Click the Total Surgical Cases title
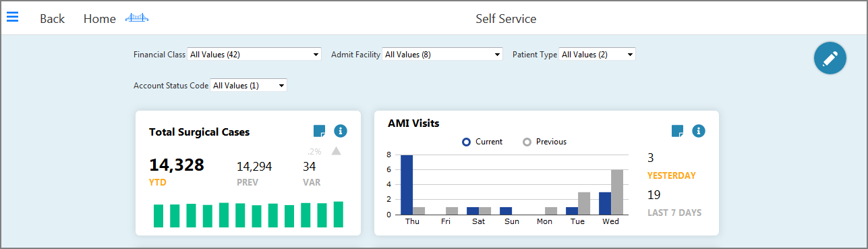The height and width of the screenshot is (249, 868). point(199,132)
